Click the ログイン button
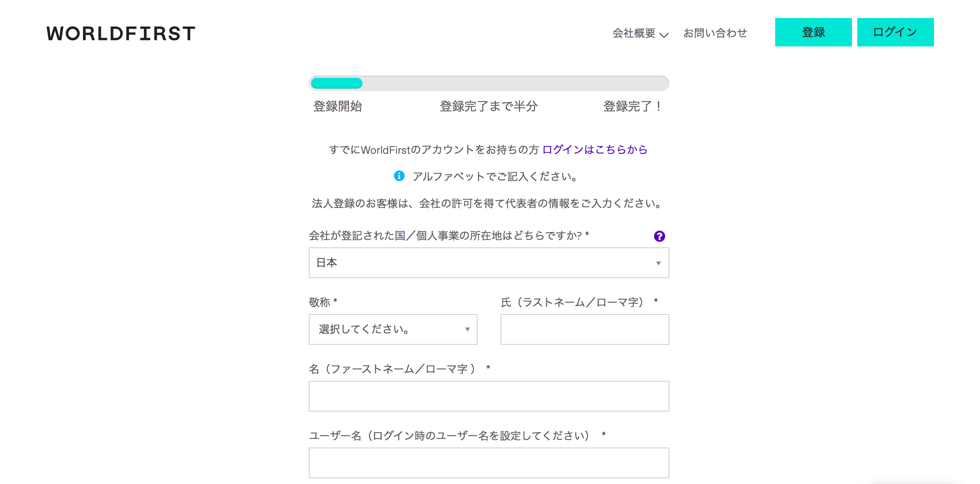 click(x=895, y=32)
